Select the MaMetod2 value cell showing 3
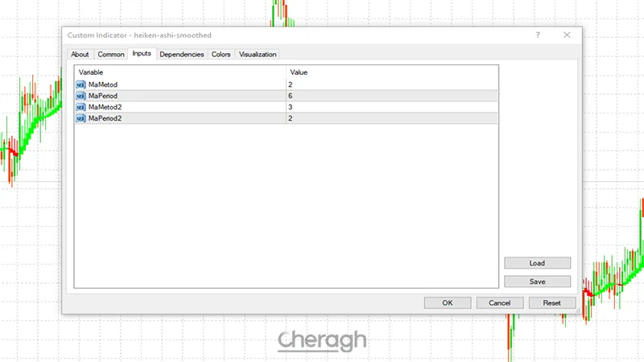 click(x=391, y=107)
